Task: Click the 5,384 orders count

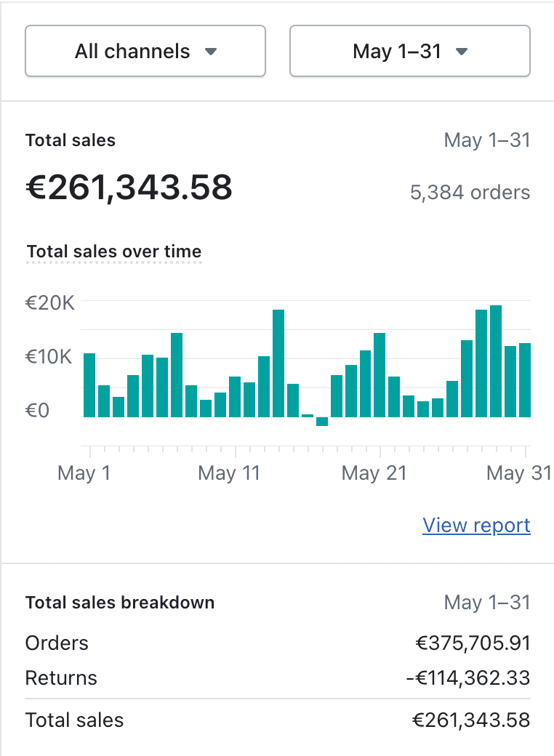Action: coord(470,193)
